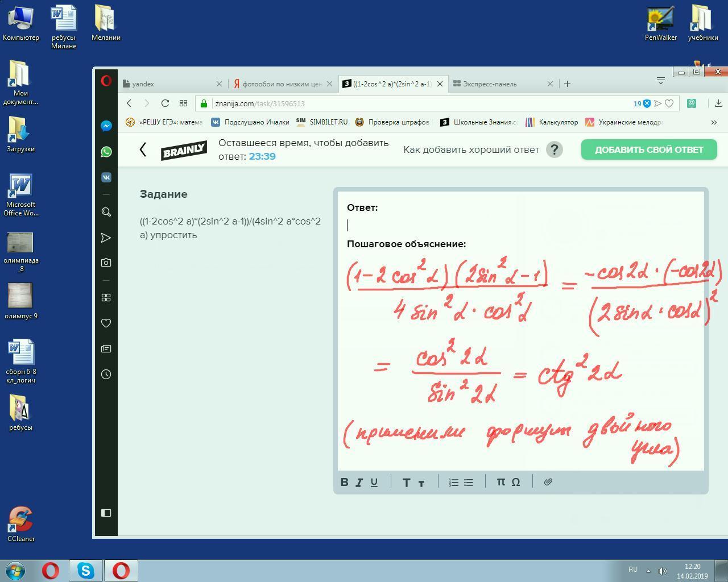Expand hidden bookmarks overflow chevron

click(714, 122)
